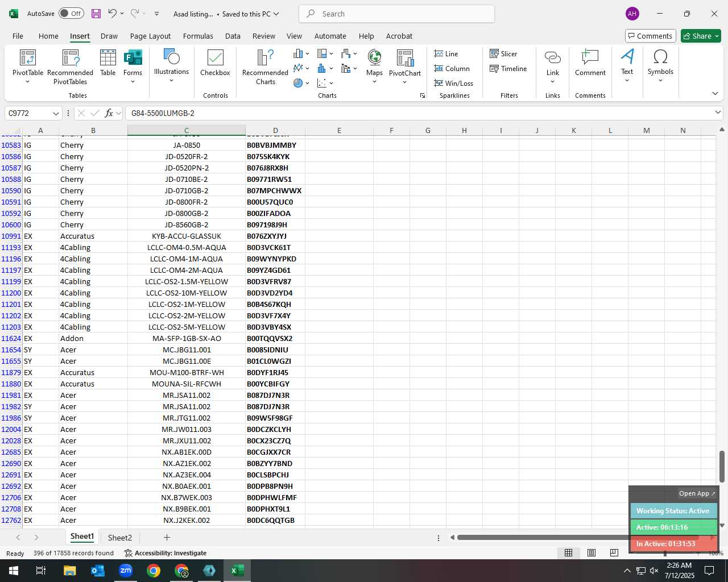
Task: Open Recommended PivotTables
Action: 70,67
